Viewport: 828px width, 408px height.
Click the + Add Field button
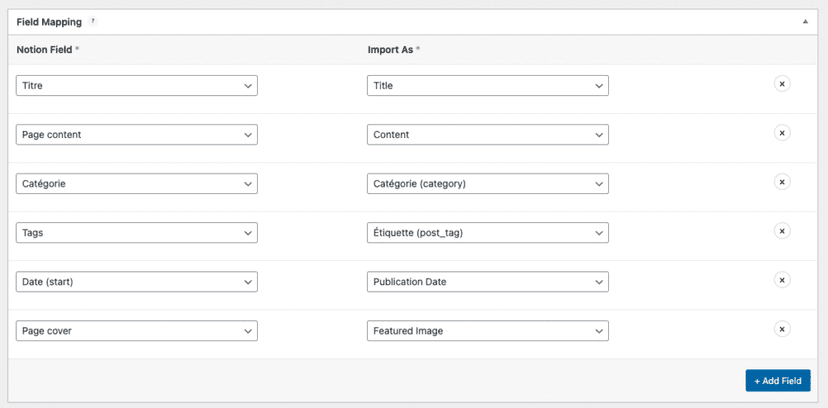coord(777,381)
